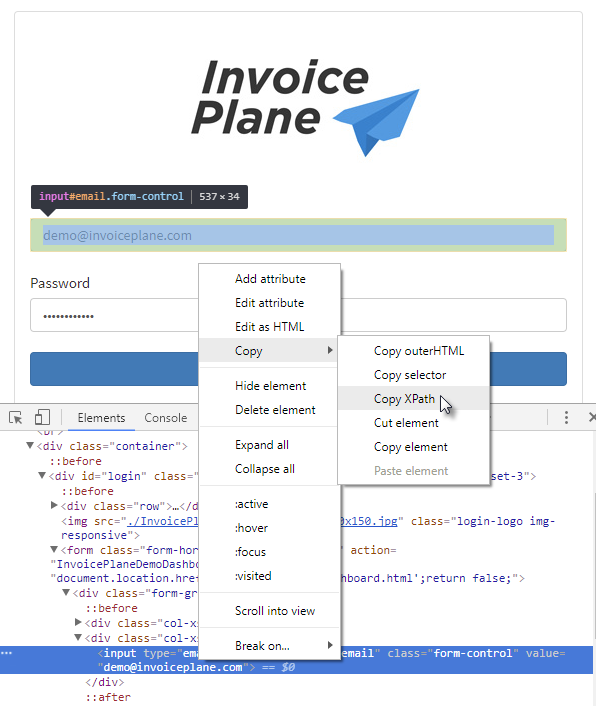The width and height of the screenshot is (596, 706).
Task: Collapse the div id login node
Action: [42, 475]
